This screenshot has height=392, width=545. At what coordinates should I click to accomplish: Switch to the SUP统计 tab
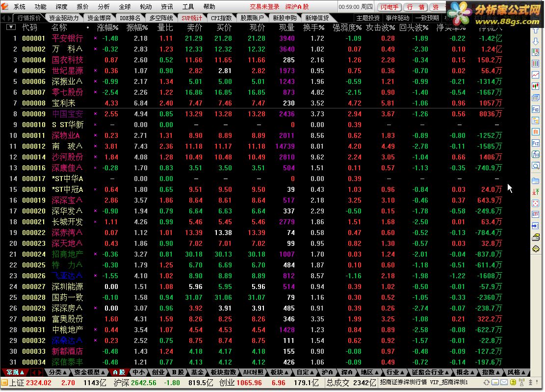(x=192, y=18)
